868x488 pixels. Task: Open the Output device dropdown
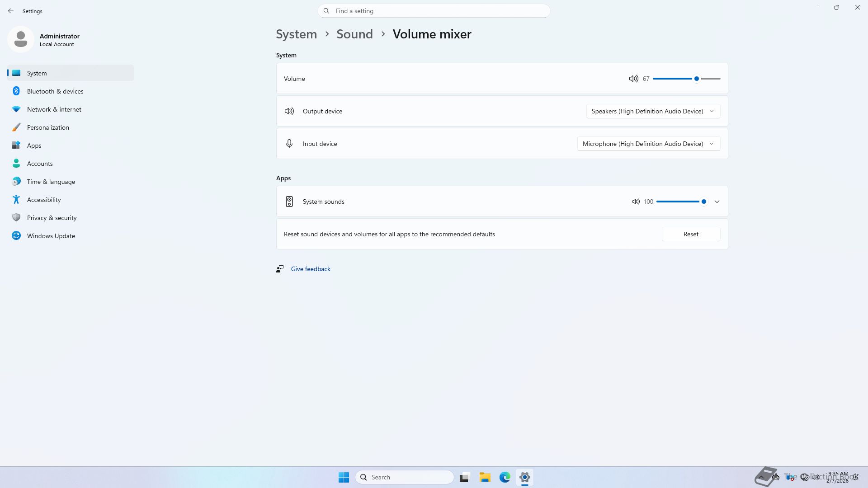click(653, 111)
